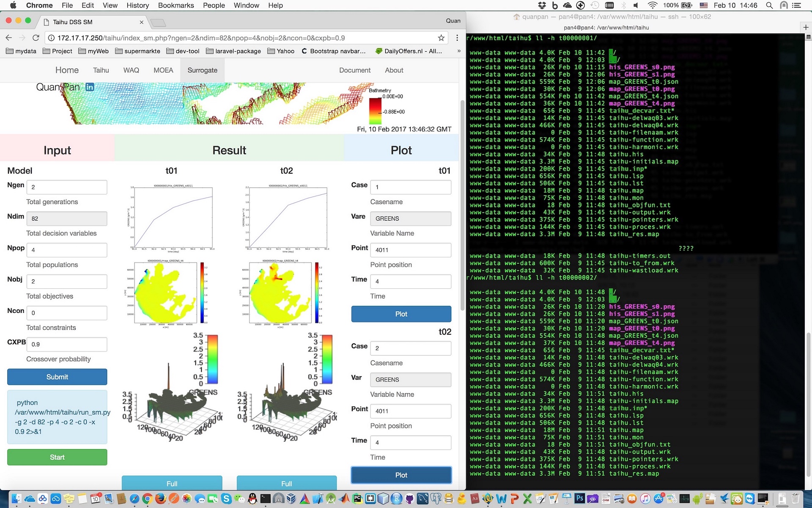Open Skype from the Dock

click(x=226, y=499)
